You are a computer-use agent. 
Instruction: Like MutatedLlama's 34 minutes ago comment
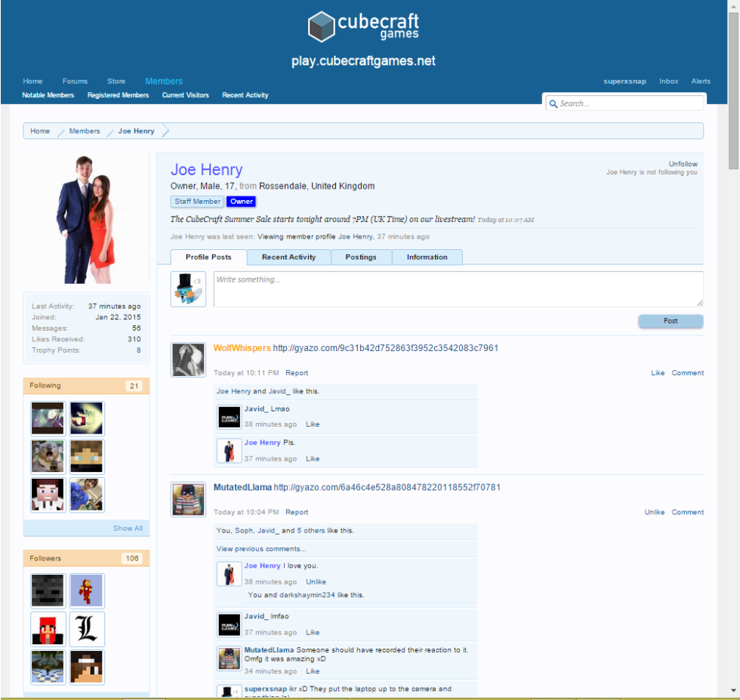click(x=313, y=671)
